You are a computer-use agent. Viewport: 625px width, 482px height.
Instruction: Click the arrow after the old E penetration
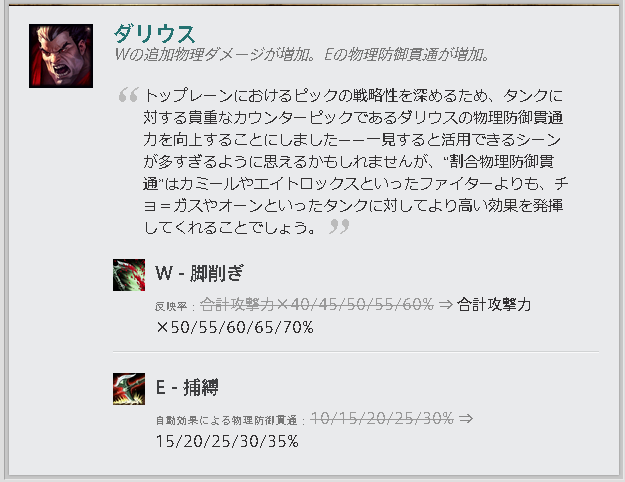(466, 419)
